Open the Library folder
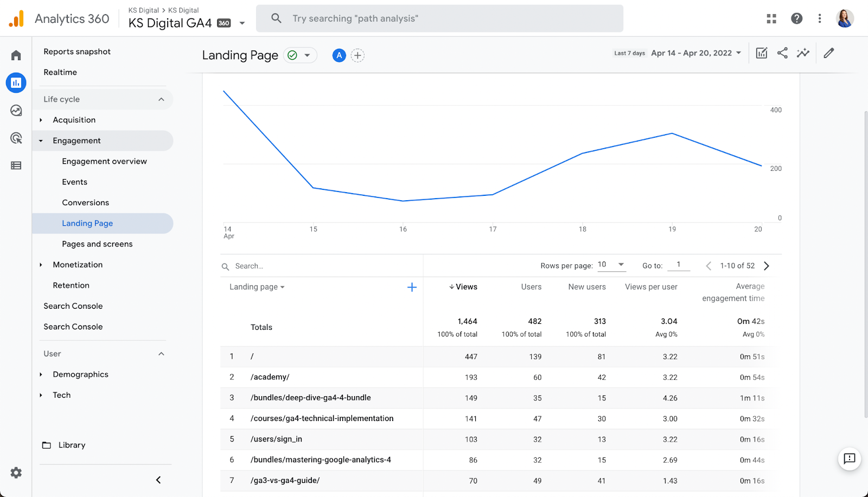Viewport: 868px width, 497px height. point(64,445)
